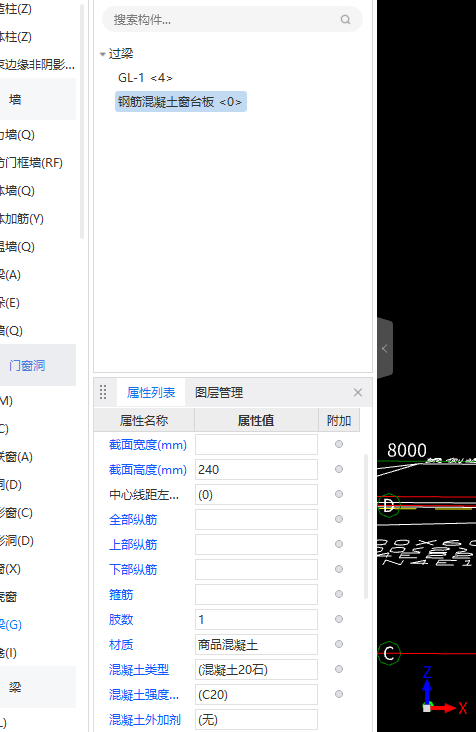Toggle 附加 option for 混凝土强度
Image resolution: width=476 pixels, height=732 pixels.
point(339,694)
